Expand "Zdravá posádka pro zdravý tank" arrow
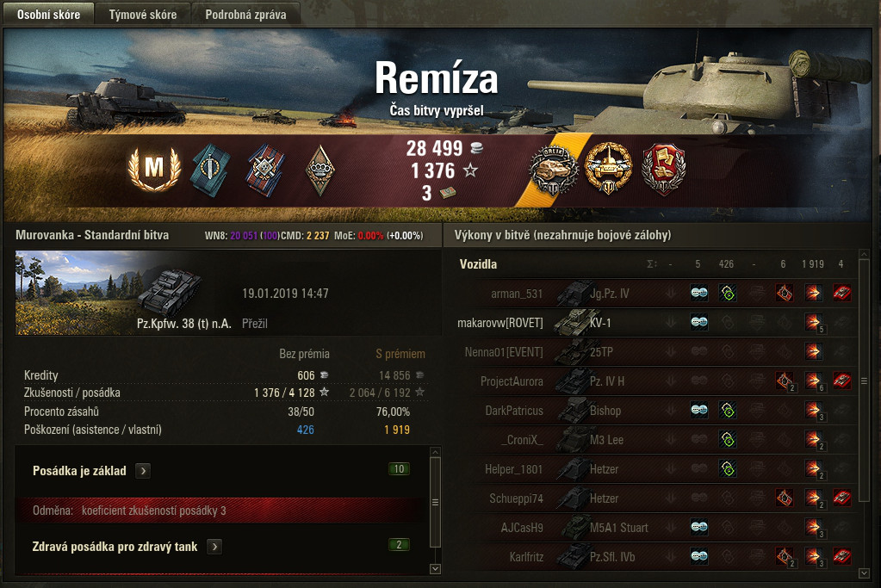The width and height of the screenshot is (881, 588). [x=214, y=547]
